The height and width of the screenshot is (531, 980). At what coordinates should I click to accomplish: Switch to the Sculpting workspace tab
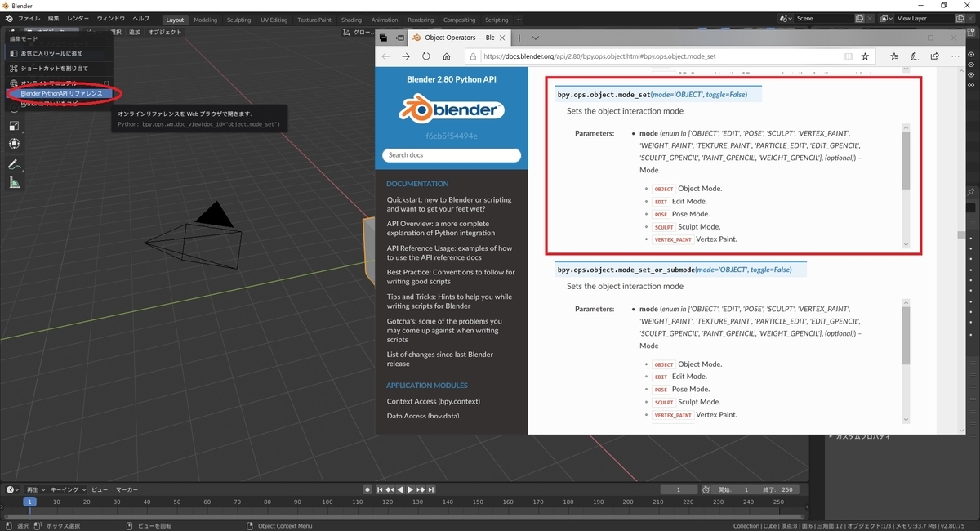(238, 20)
